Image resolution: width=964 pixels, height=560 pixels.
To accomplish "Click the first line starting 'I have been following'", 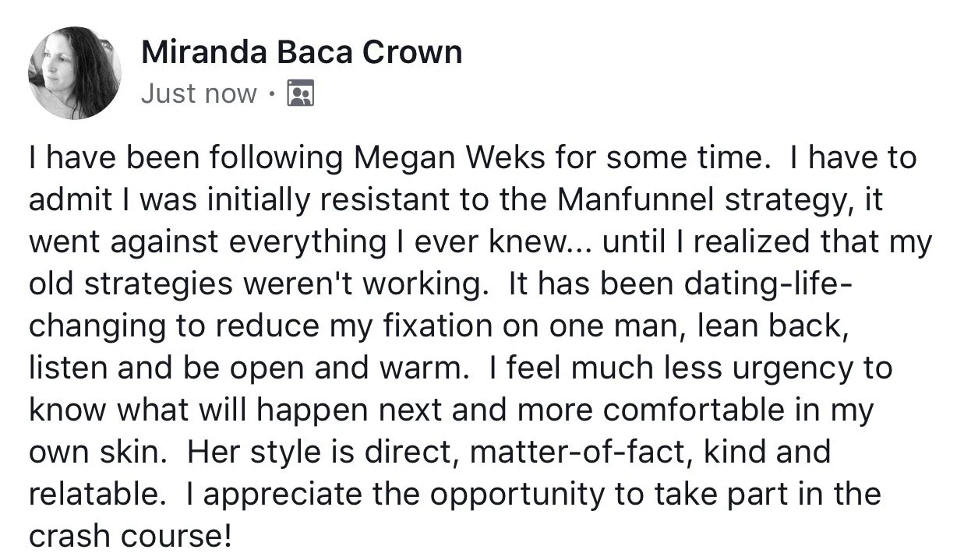I will pyautogui.click(x=472, y=158).
